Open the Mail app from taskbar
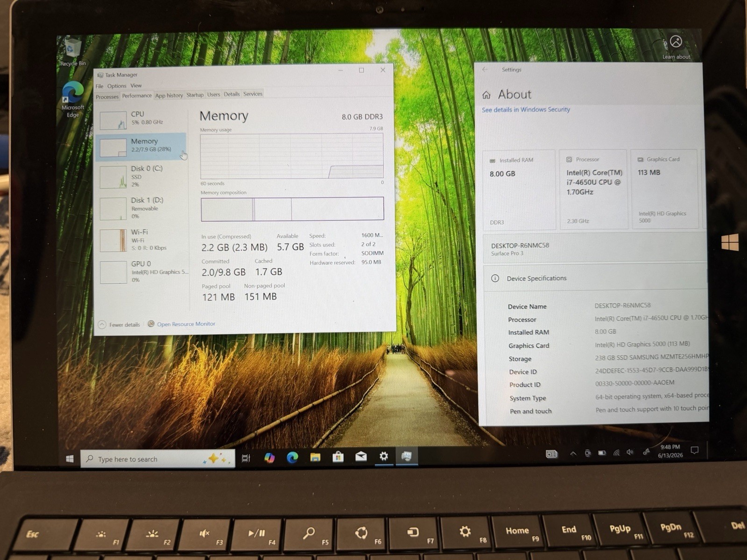This screenshot has width=747, height=560. point(361,456)
